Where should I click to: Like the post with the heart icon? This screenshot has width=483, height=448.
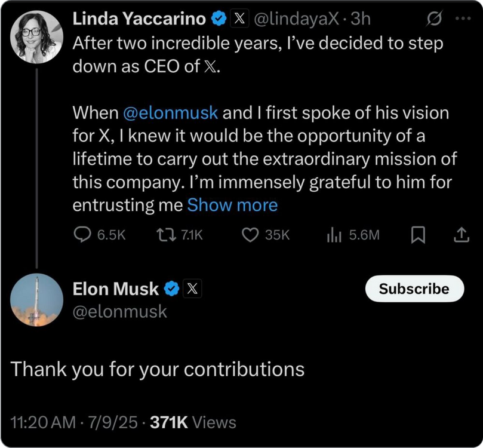250,235
